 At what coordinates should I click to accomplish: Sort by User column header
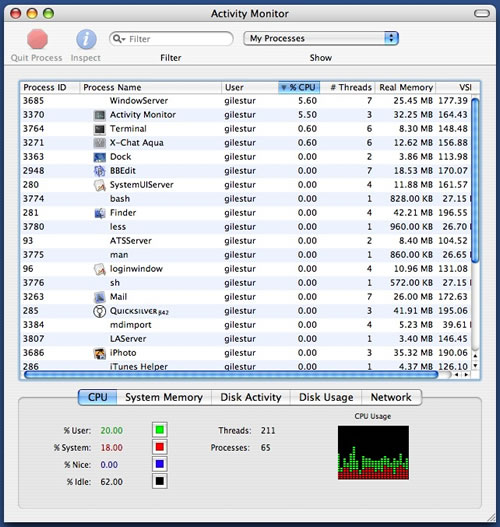(x=250, y=87)
